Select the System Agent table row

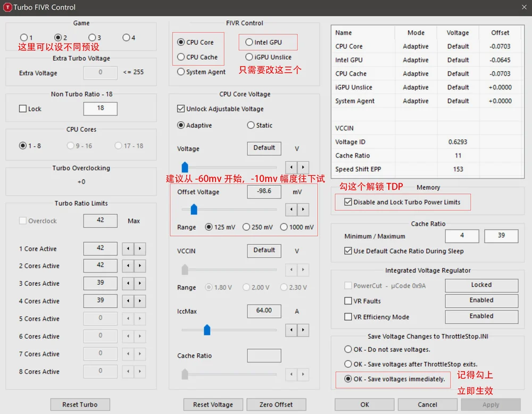[427, 101]
